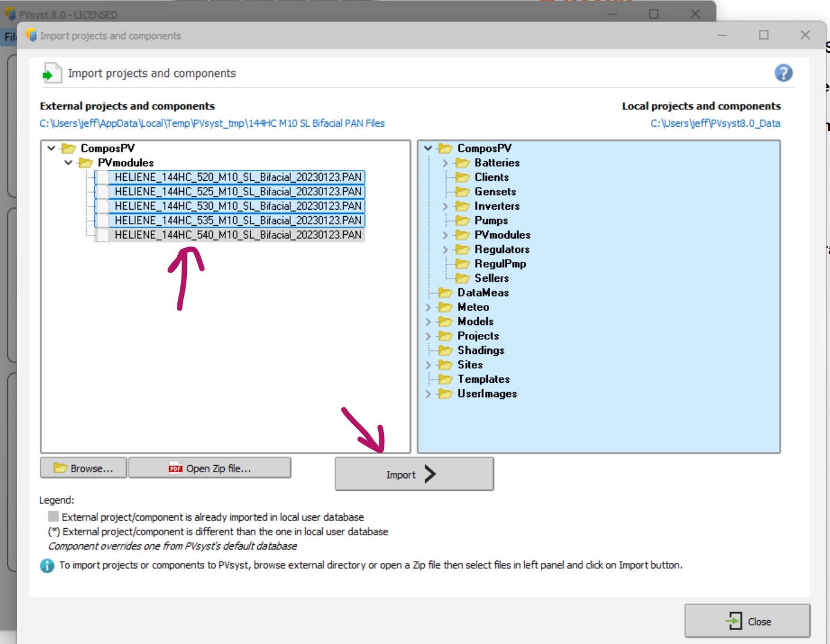Select the Clients folder label
Image resolution: width=830 pixels, height=644 pixels.
pos(492,177)
